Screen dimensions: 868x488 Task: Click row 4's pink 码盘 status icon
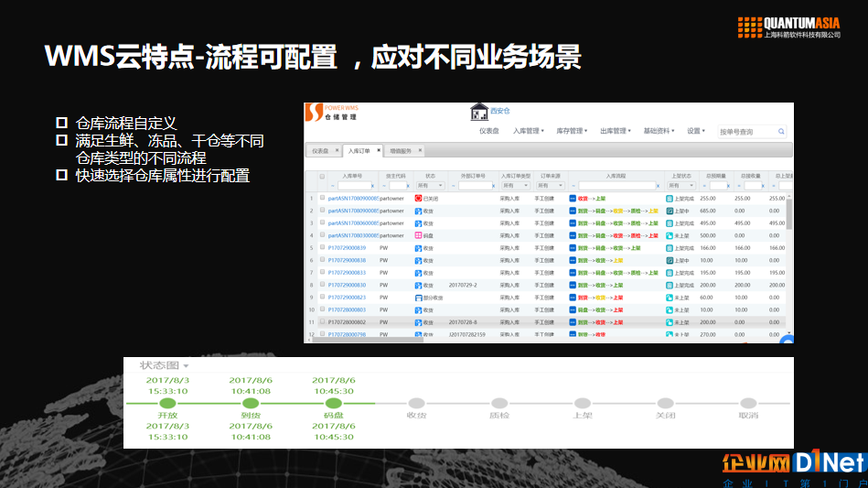tap(418, 235)
